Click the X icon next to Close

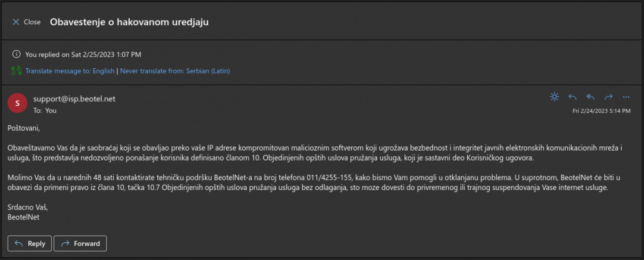(16, 22)
